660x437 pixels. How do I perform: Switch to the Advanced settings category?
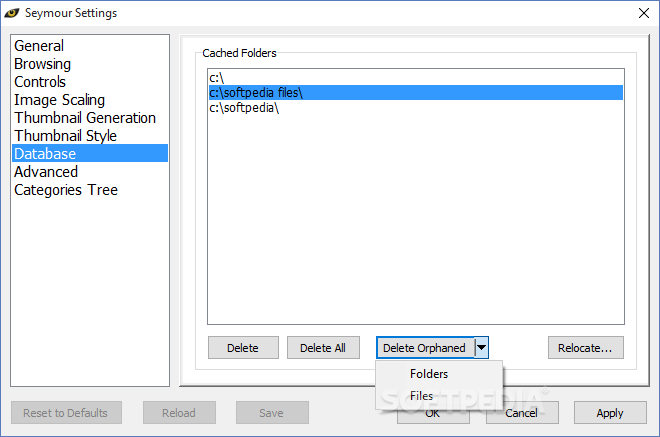click(x=46, y=172)
